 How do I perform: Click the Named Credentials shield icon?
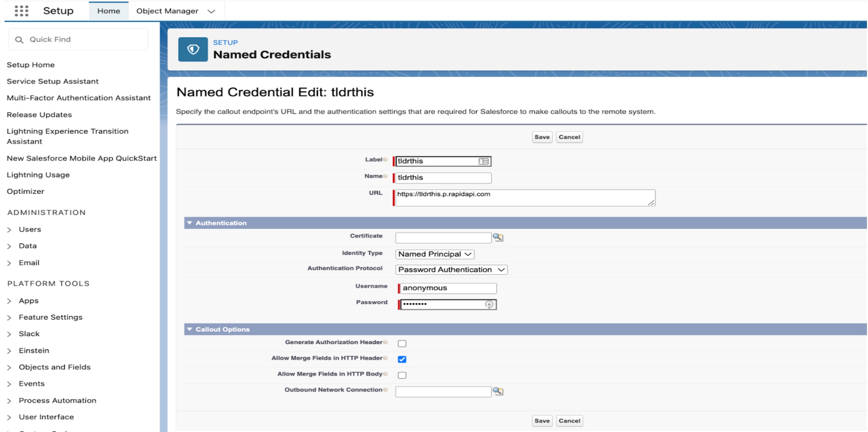(x=192, y=48)
